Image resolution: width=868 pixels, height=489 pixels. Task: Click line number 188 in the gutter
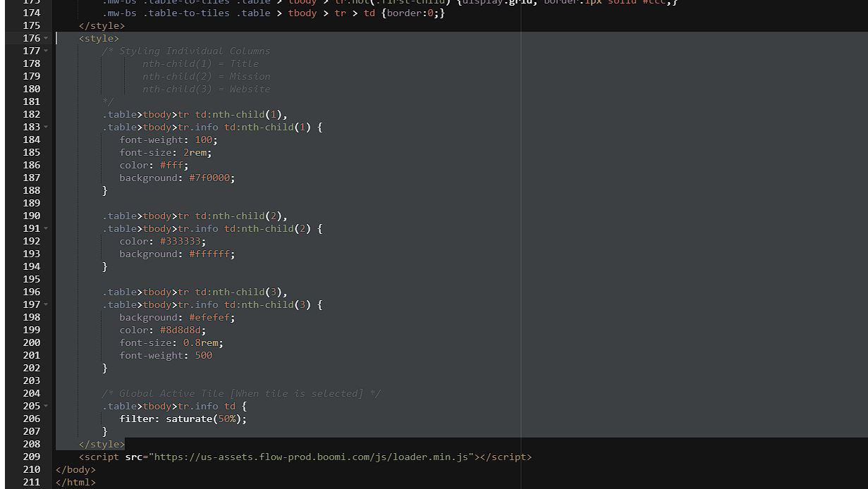tap(31, 190)
